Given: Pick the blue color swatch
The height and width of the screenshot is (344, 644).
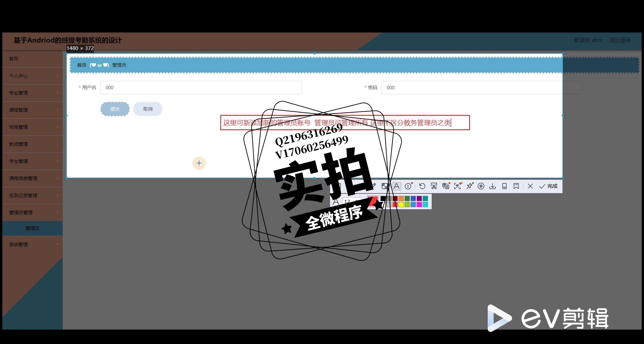Looking at the screenshot, I should coord(413,198).
